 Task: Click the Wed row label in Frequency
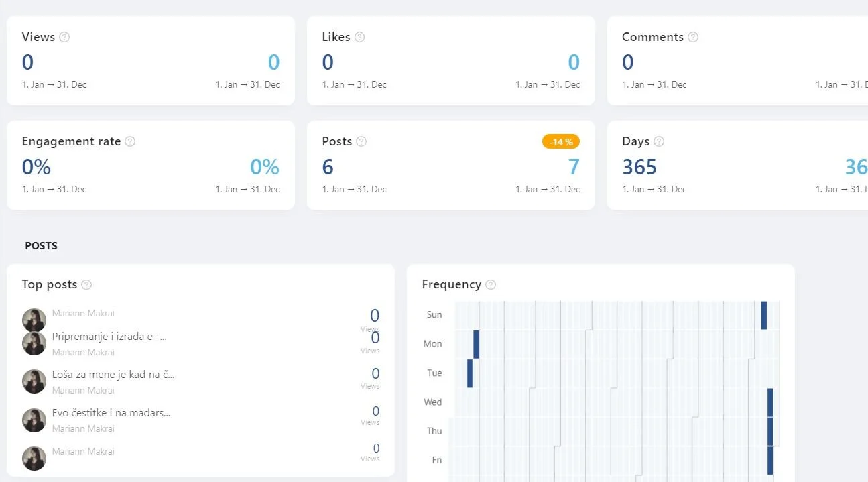pyautogui.click(x=433, y=402)
